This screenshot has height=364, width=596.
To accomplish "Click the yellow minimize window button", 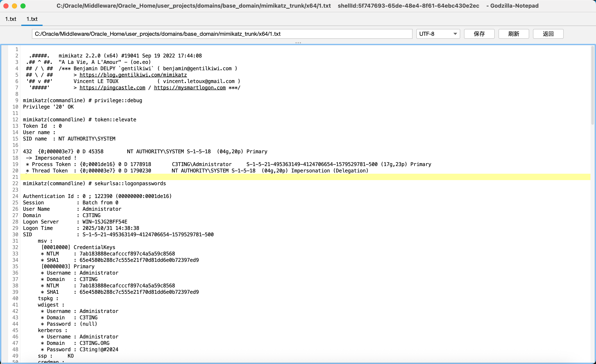I will (x=14, y=6).
